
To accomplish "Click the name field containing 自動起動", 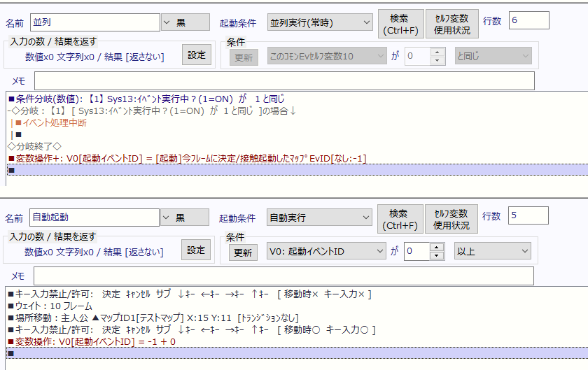I will point(95,218).
